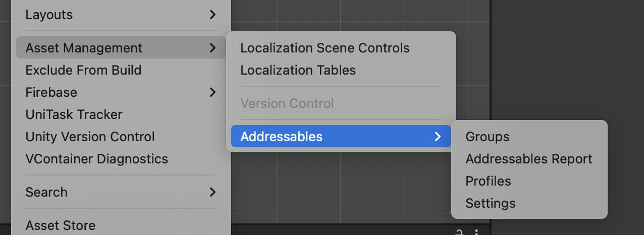Open Addressables Profiles
Viewport: 644px width, 235px height.
(488, 181)
